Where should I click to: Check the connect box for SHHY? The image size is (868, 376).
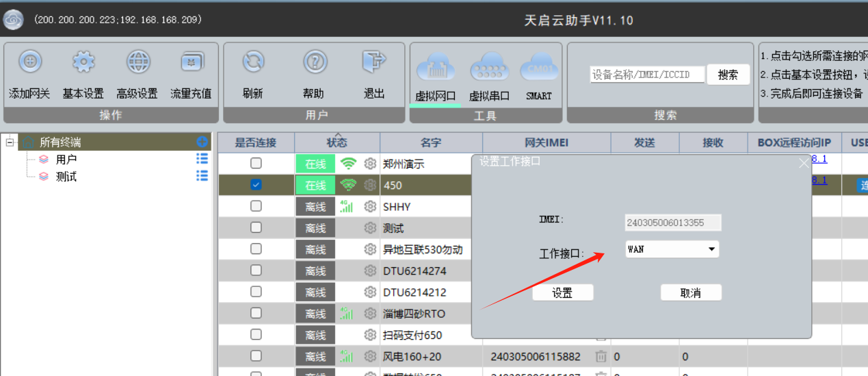256,205
